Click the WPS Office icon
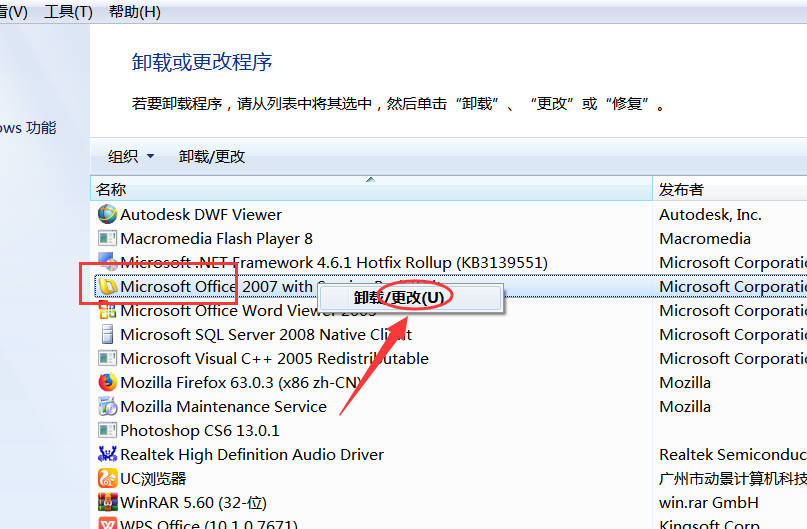 point(107,523)
